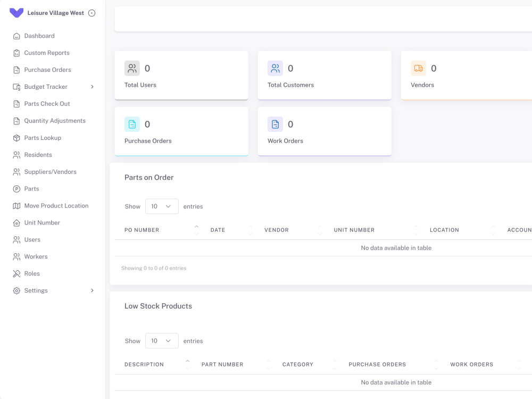The height and width of the screenshot is (399, 532).
Task: Click the Parts on Order heading
Action: (149, 178)
